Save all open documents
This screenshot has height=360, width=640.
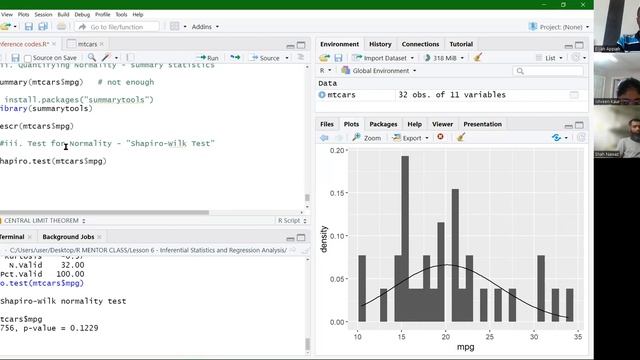[x=43, y=27]
